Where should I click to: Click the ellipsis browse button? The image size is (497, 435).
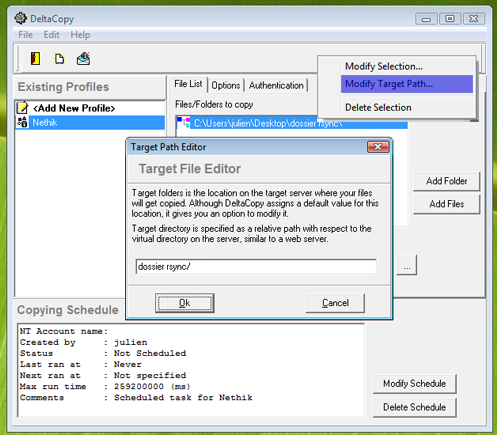407,265
